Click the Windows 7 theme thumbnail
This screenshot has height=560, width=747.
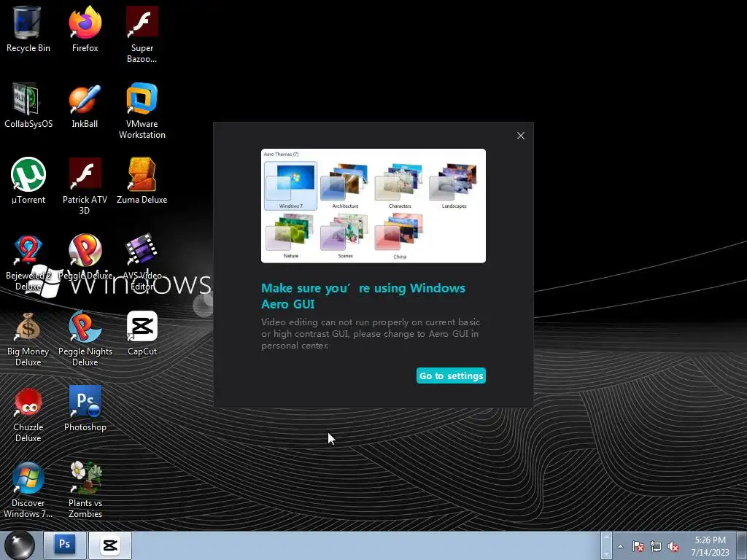290,186
